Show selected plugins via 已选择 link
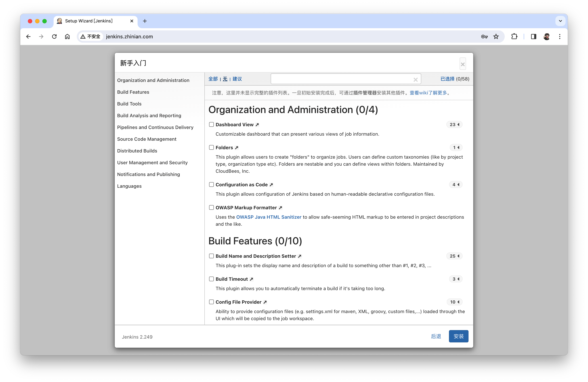The image size is (588, 382). [447, 79]
